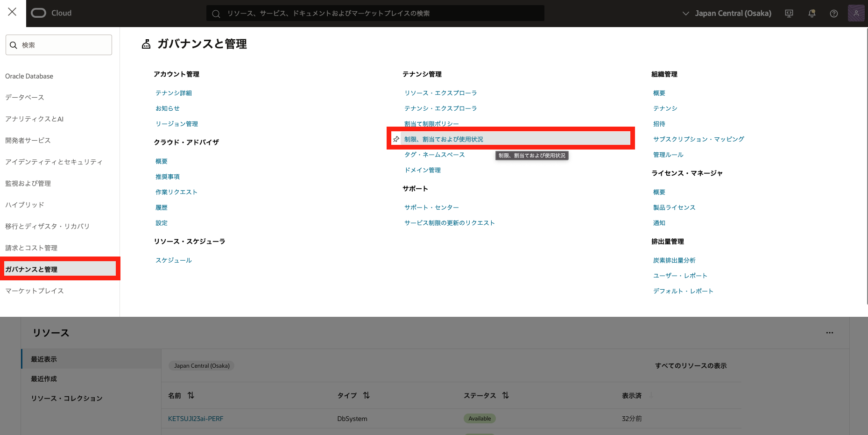868x435 pixels.
Task: Open the notifications bell icon
Action: point(812,14)
